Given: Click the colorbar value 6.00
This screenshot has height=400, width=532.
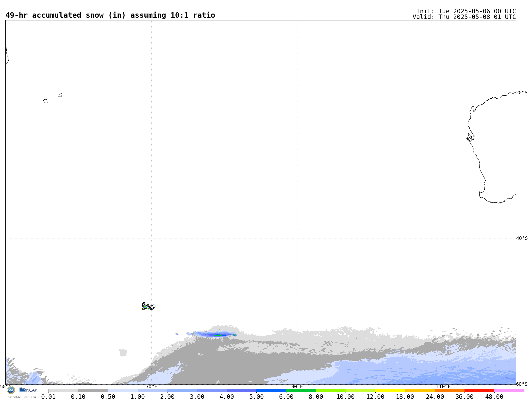Looking at the screenshot, I should [286, 397].
